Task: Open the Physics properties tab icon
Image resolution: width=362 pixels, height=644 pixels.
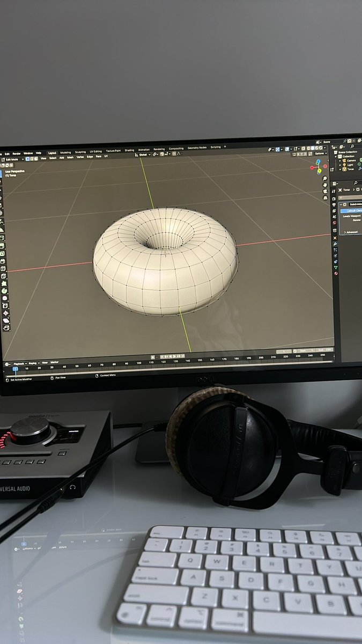Action: point(336,255)
